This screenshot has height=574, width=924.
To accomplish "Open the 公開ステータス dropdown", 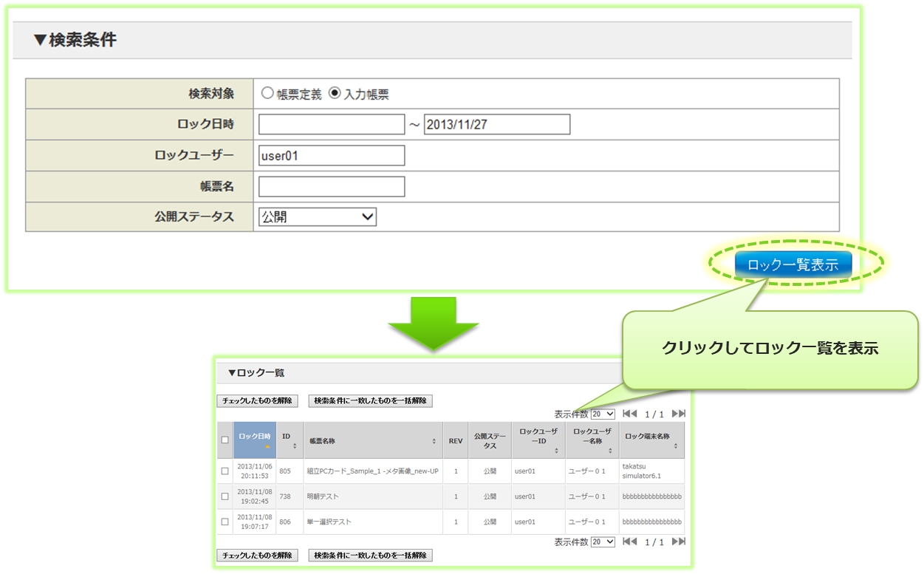I will pos(318,217).
